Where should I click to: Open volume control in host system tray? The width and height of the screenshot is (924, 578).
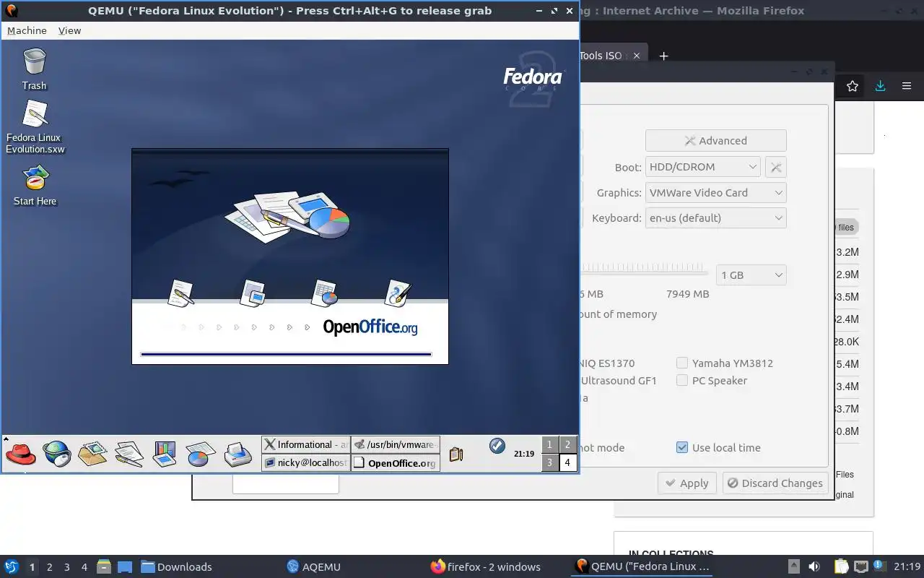click(814, 566)
